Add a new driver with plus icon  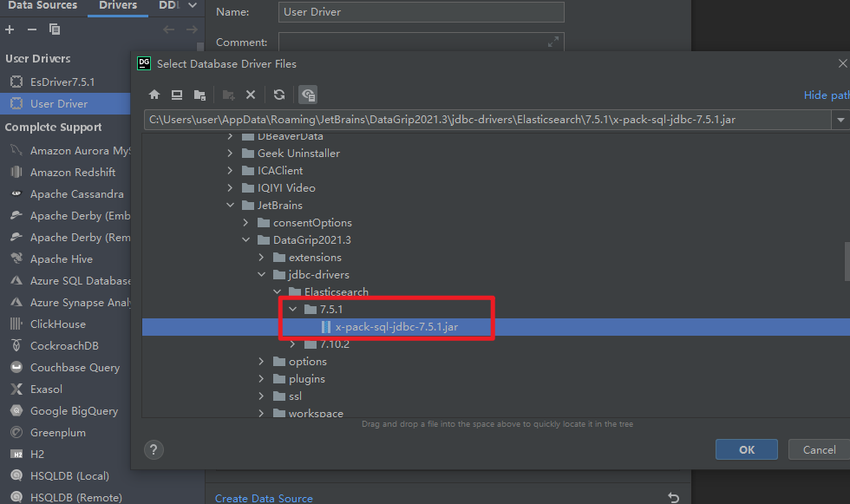(10, 29)
